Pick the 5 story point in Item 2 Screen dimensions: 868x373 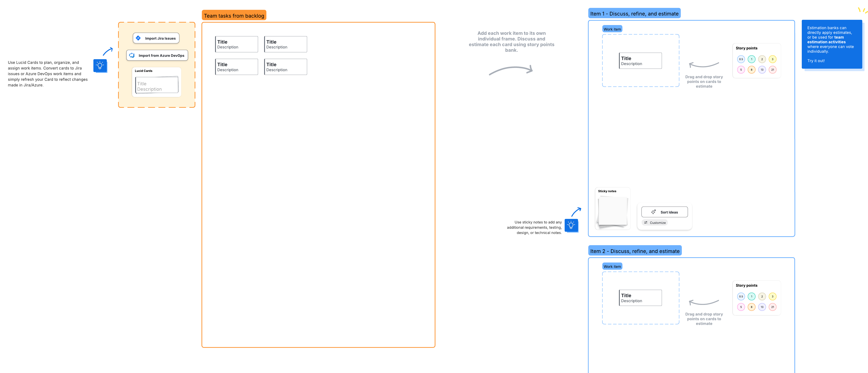(741, 307)
